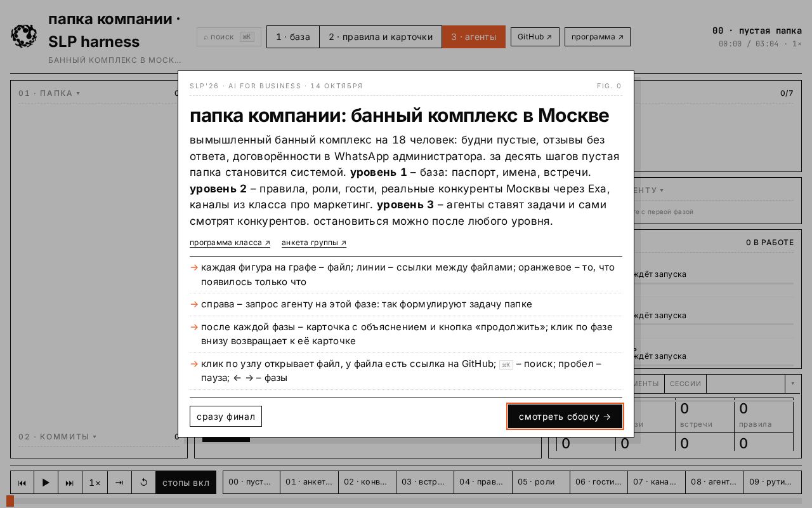Click the orange progress bar handle
Viewport: 812px width, 508px height.
(x=10, y=501)
